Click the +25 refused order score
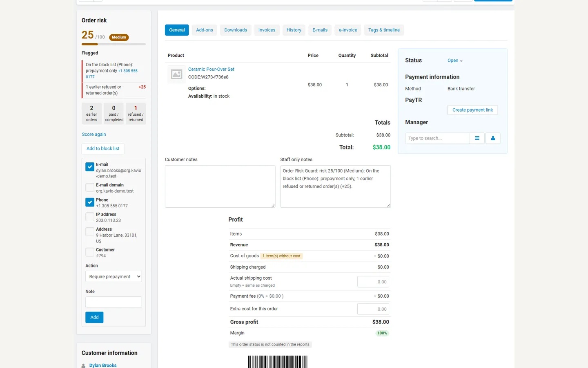The image size is (588, 368). click(142, 87)
